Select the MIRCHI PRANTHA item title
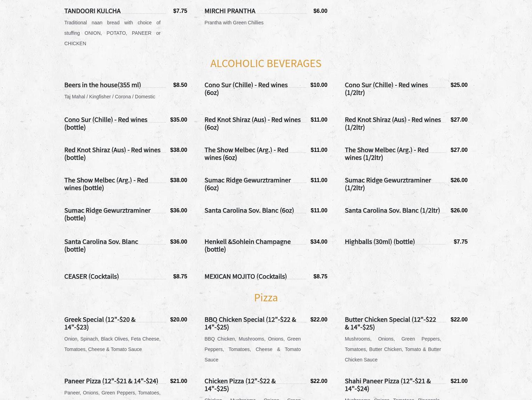Viewport: 532px width, 400px height. (229, 11)
